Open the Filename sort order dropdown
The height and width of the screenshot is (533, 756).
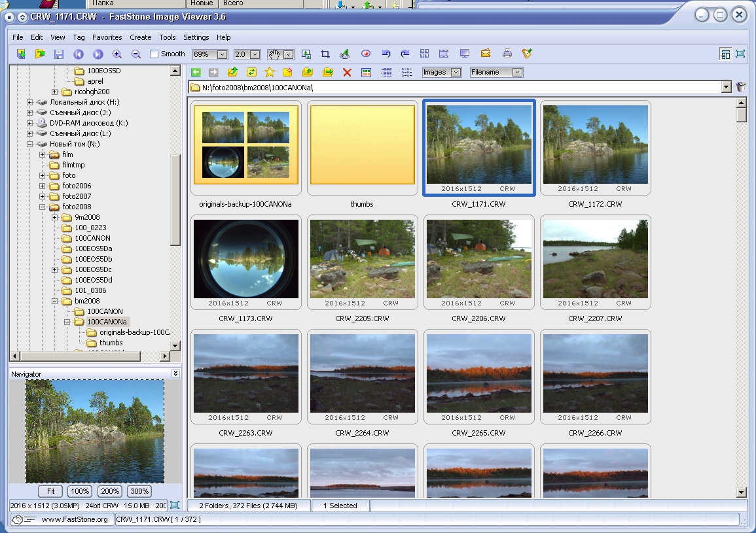[x=517, y=73]
